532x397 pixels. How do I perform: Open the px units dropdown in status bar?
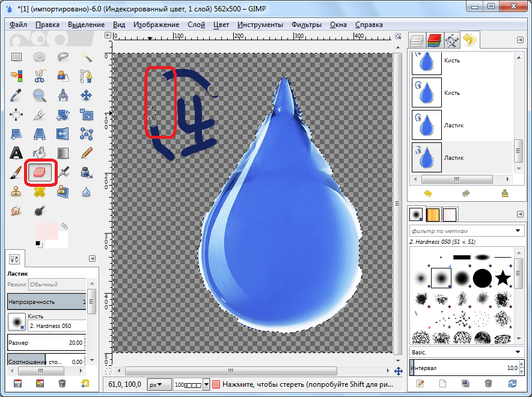coord(159,384)
